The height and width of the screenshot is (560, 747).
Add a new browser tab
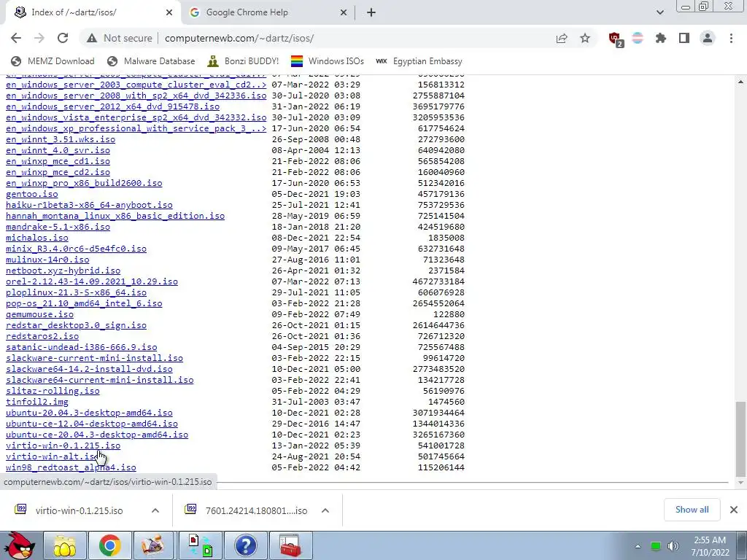coord(371,12)
